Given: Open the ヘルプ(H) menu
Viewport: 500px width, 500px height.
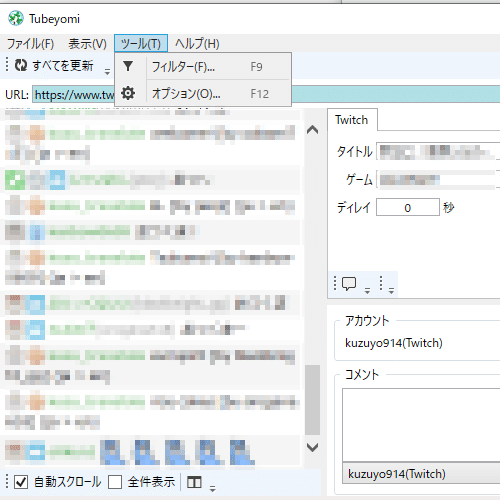Looking at the screenshot, I should coord(197,44).
